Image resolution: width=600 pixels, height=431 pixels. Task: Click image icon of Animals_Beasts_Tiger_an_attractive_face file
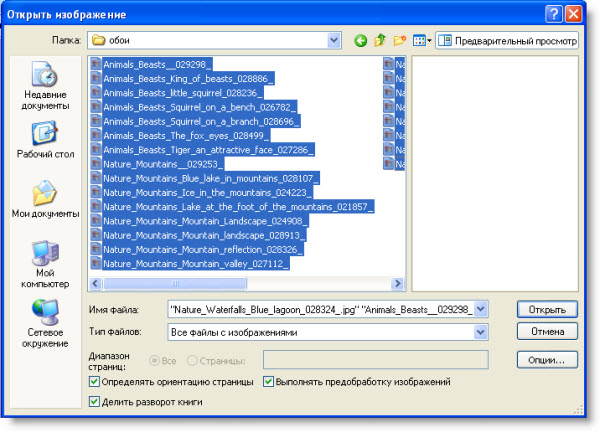pyautogui.click(x=96, y=150)
